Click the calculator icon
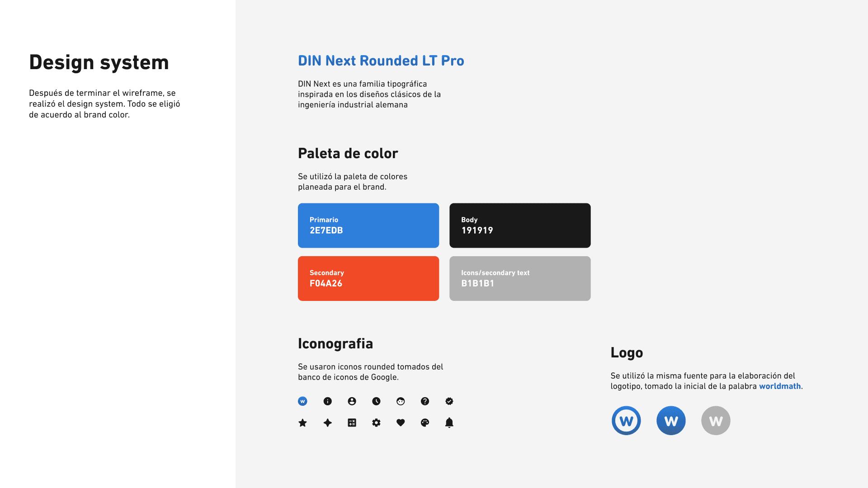Screen dimensions: 868x488 click(x=352, y=423)
